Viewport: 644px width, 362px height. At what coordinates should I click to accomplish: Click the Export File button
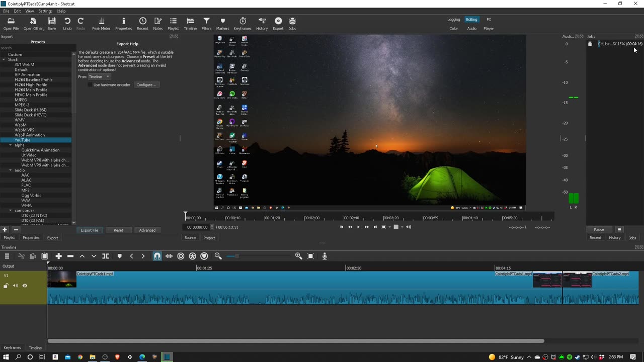(90, 230)
